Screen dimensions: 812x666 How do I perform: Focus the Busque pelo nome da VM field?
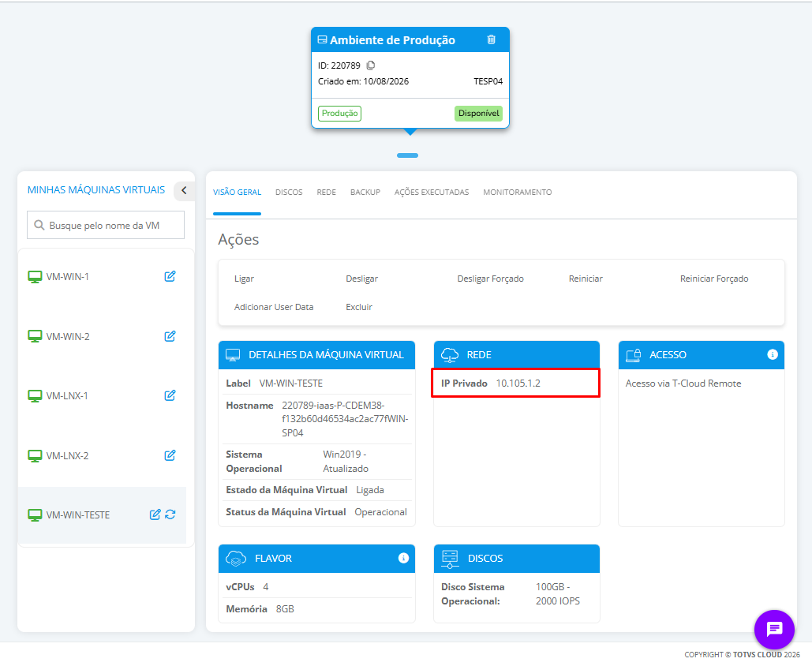click(x=106, y=225)
